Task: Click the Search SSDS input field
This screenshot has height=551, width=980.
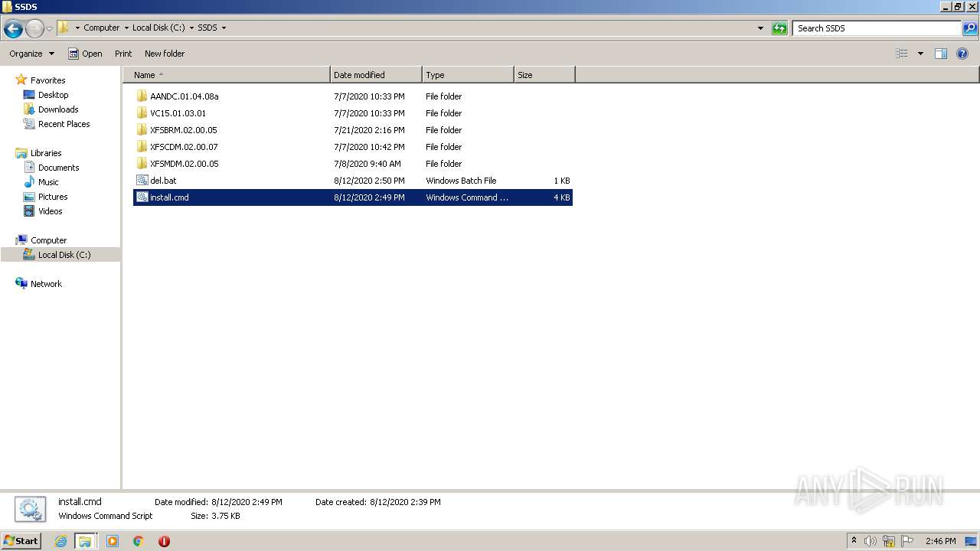Action: [877, 28]
